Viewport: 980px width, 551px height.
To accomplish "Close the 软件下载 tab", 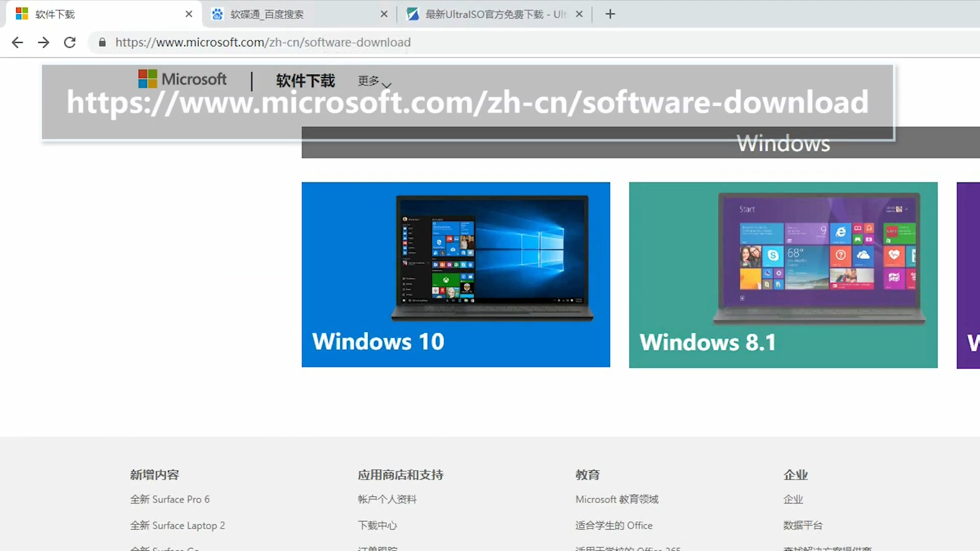I will (x=189, y=14).
